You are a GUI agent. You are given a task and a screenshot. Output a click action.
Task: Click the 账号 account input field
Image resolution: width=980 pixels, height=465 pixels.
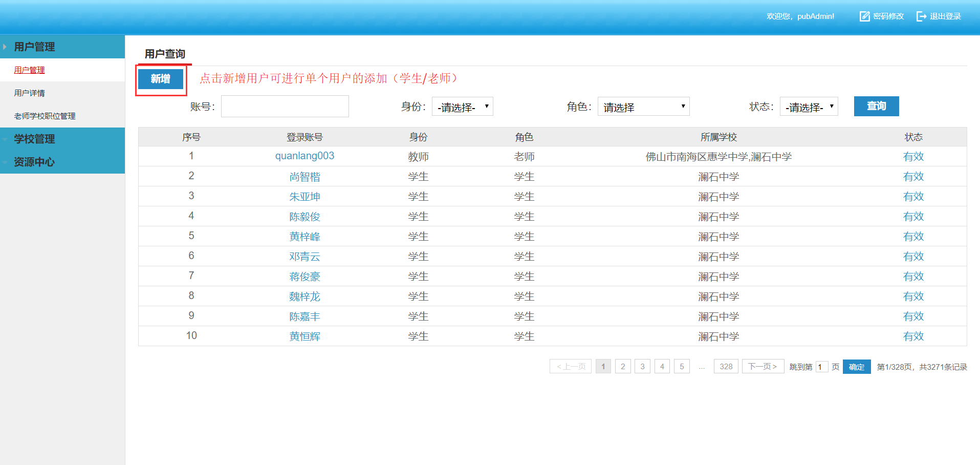click(x=285, y=106)
